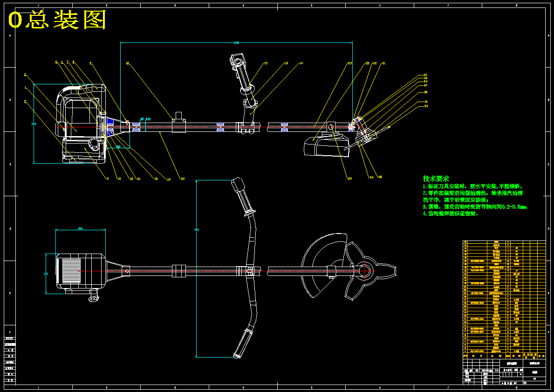Click the '0总装图' drawing title text

click(x=57, y=20)
